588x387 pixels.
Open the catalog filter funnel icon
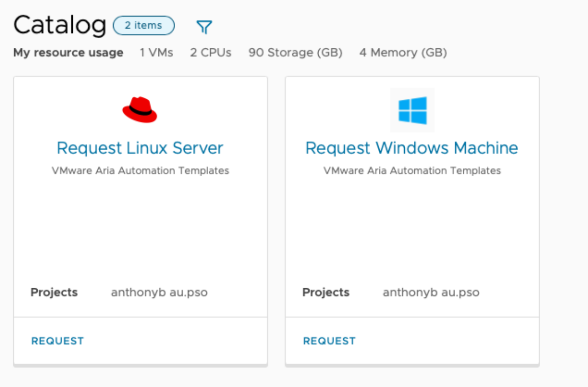(x=204, y=27)
